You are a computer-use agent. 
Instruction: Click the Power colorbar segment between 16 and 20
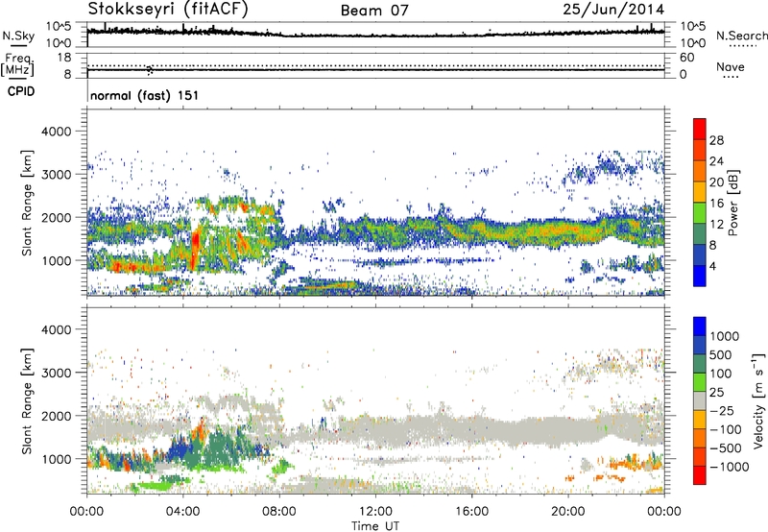700,192
